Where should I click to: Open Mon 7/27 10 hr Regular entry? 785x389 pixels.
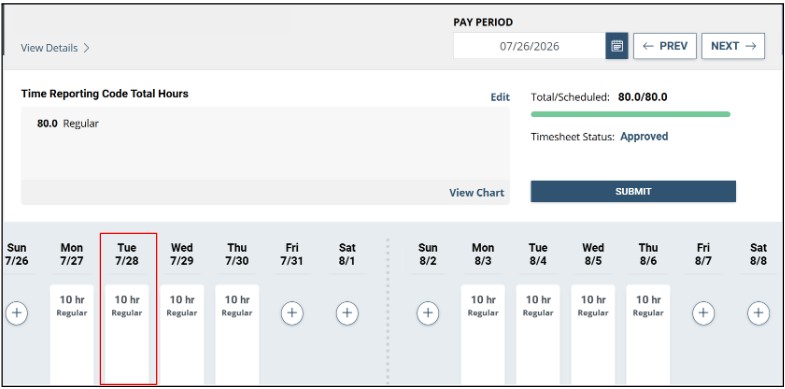tap(72, 334)
